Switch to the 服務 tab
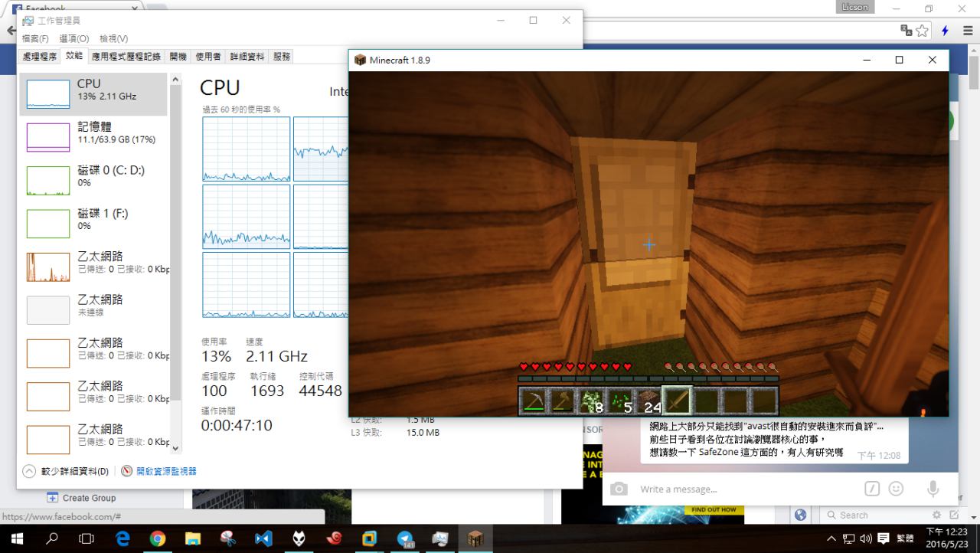980x553 pixels. 282,56
